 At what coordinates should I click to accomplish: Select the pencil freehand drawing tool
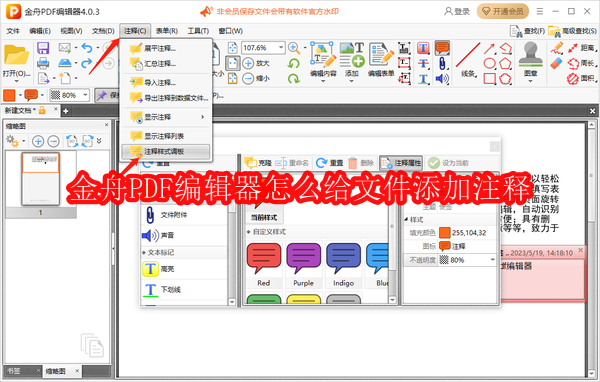[557, 48]
